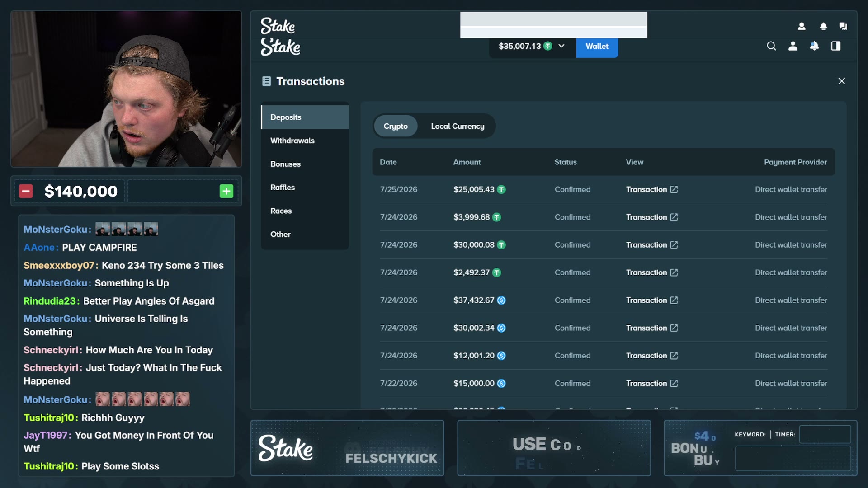Click the blue Wallet button

coord(597,46)
